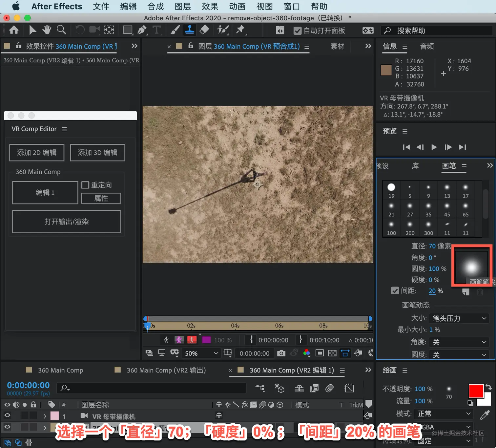Viewport: 496px width, 448px height.
Task: Toggle the 重定向 checkbox
Action: pos(85,185)
